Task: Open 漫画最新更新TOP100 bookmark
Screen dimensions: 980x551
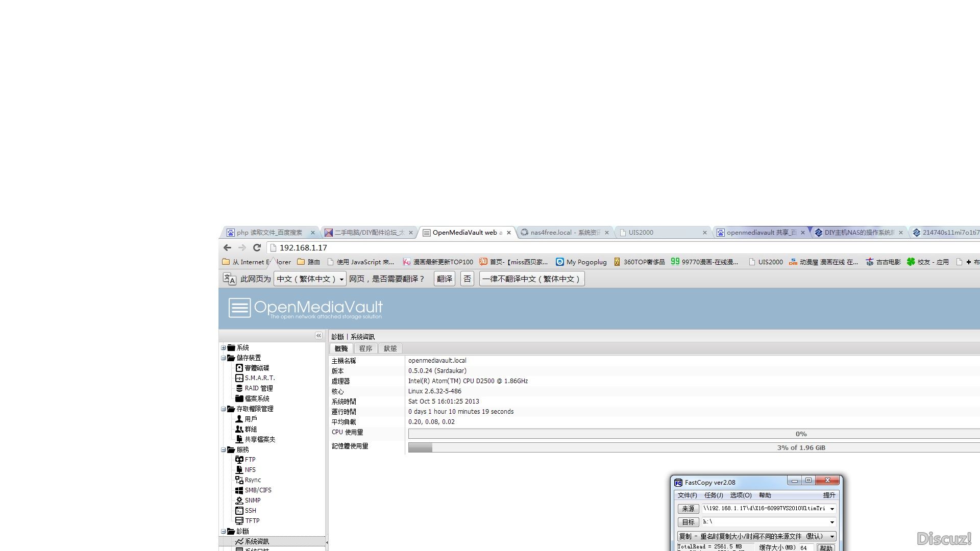Action: (438, 262)
